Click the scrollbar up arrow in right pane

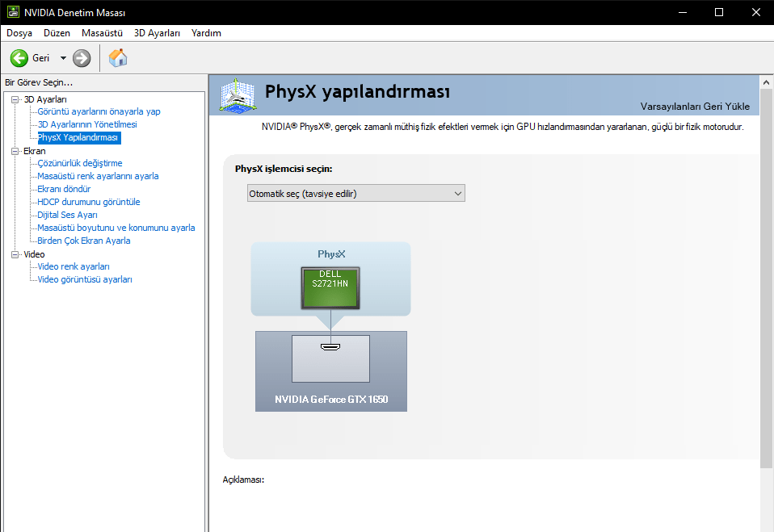coord(766,82)
